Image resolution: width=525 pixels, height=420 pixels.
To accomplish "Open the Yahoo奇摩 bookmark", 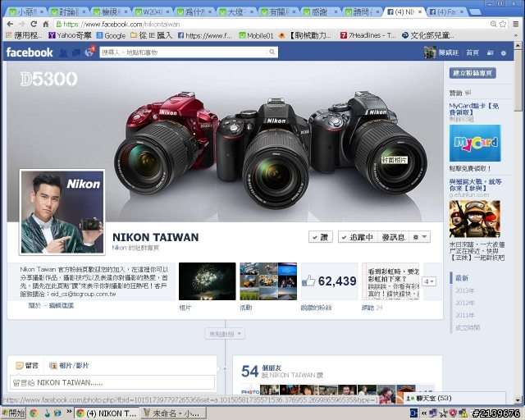I will coord(70,35).
